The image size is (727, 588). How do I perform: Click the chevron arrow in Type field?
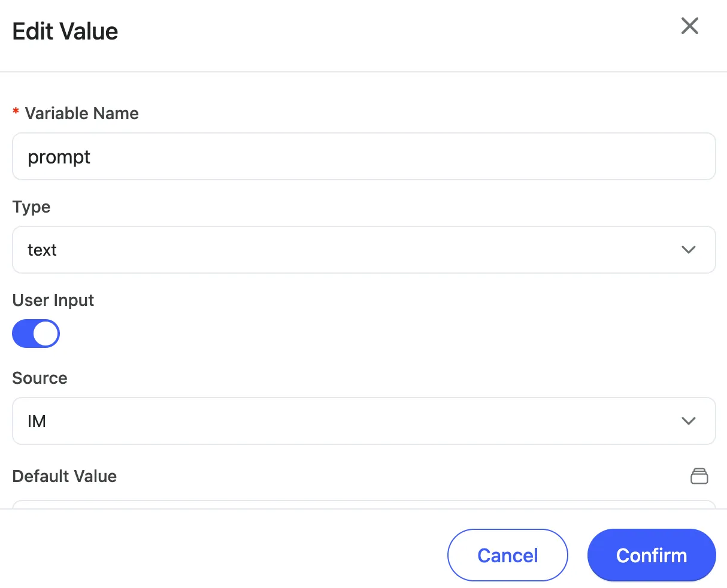point(689,250)
